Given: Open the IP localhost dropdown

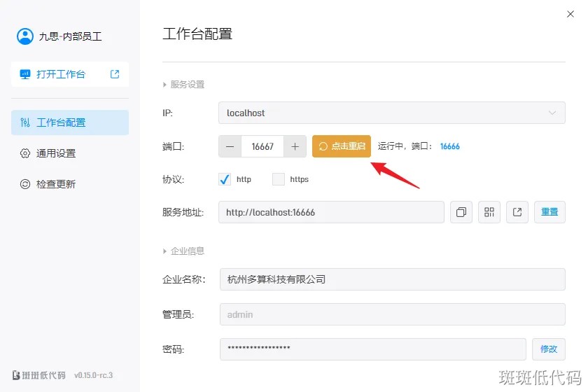Looking at the screenshot, I should [x=391, y=113].
